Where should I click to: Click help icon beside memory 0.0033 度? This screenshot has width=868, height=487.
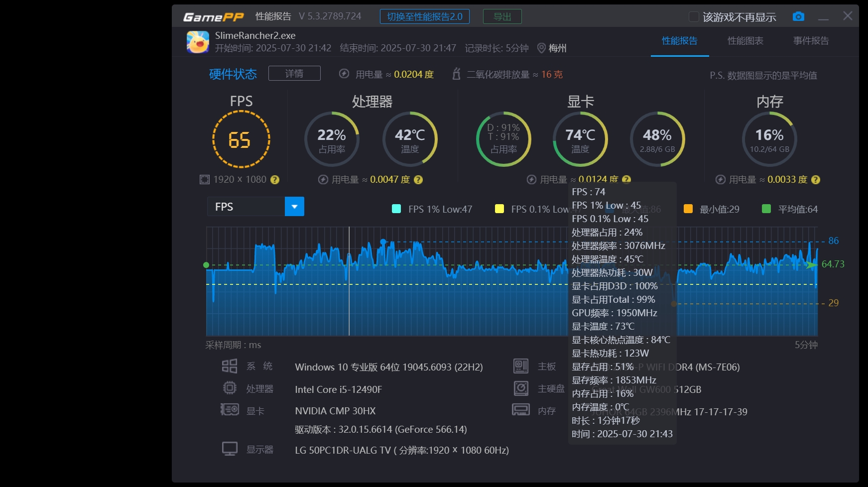(816, 180)
